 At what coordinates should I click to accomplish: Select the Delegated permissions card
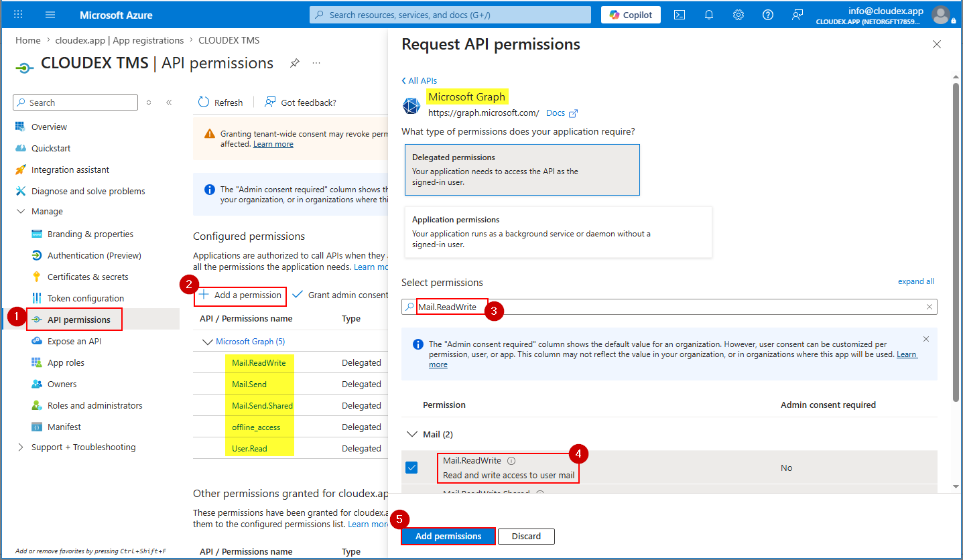coord(522,169)
